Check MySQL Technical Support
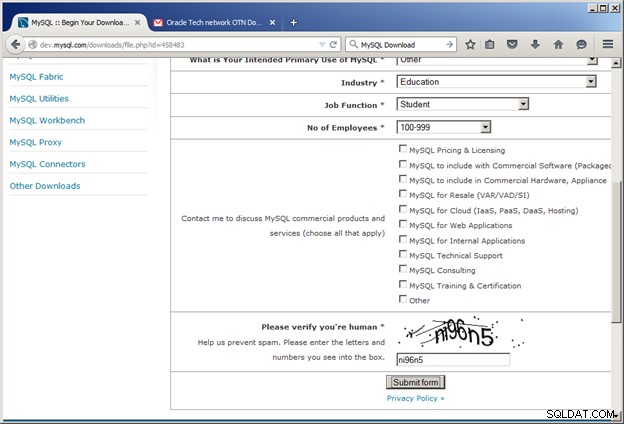This screenshot has height=424, width=624. point(403,254)
